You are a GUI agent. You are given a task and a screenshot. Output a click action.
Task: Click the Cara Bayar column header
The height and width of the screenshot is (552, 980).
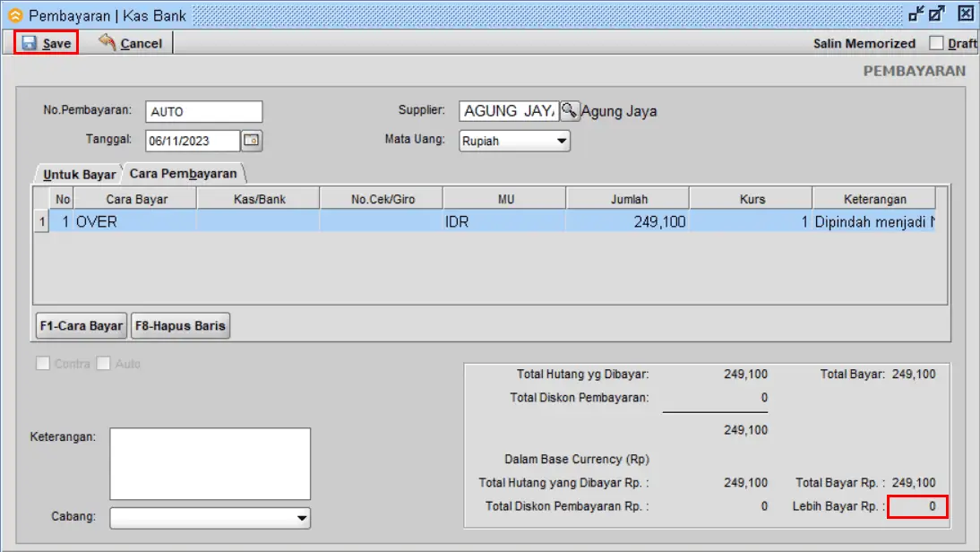pyautogui.click(x=135, y=199)
